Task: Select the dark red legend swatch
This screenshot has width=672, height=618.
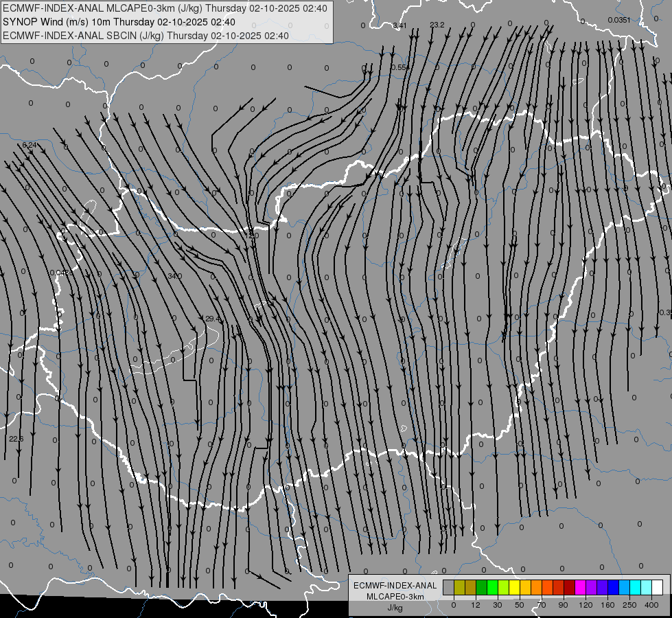Action: (570, 587)
